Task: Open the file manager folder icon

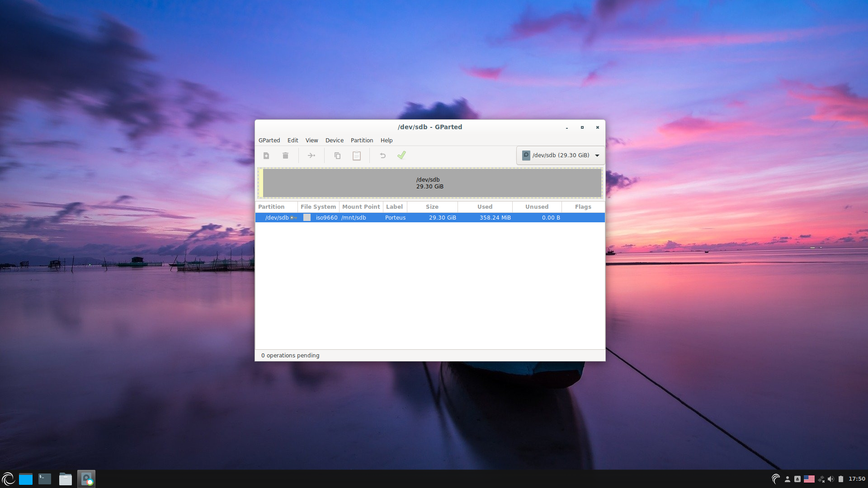Action: [x=66, y=479]
